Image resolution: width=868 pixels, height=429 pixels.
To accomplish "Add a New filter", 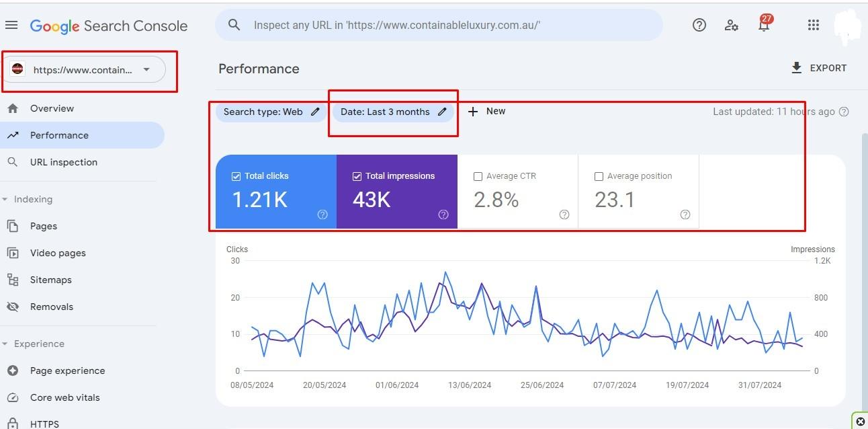I will pyautogui.click(x=486, y=112).
